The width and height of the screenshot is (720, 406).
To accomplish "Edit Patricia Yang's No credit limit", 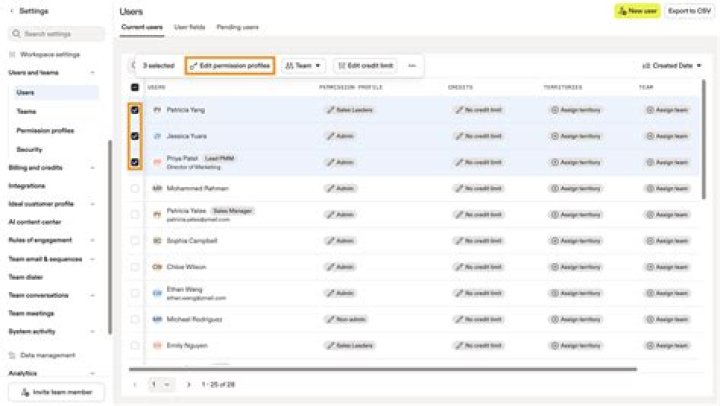I will [478, 110].
